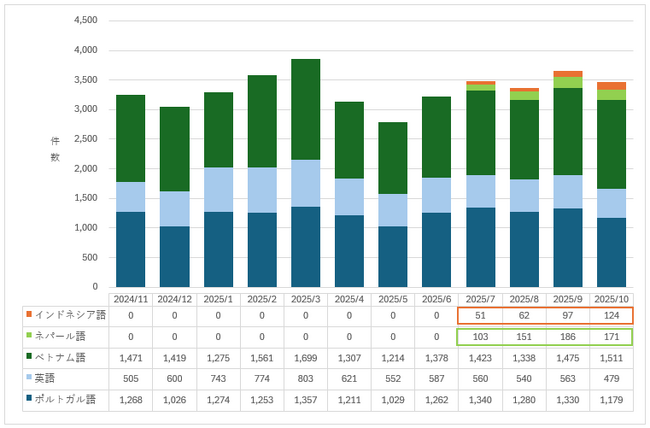Click the 2025/9 ネパール語 value 186
The image size is (650, 428).
[x=568, y=337]
